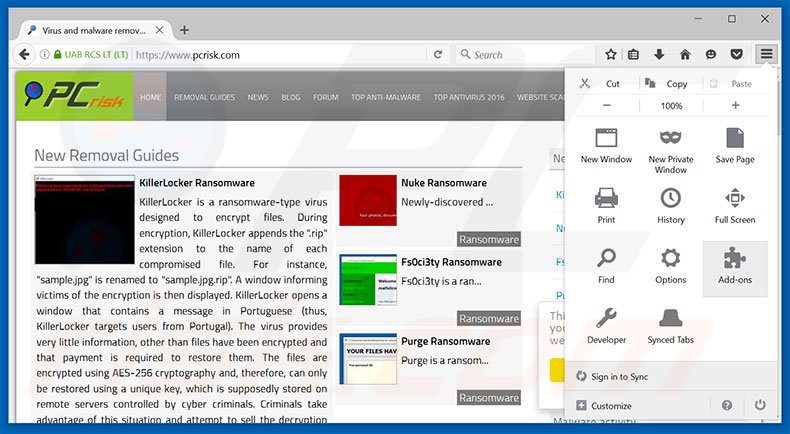Click the red Nuke Ransomware thumbnail

click(x=368, y=200)
